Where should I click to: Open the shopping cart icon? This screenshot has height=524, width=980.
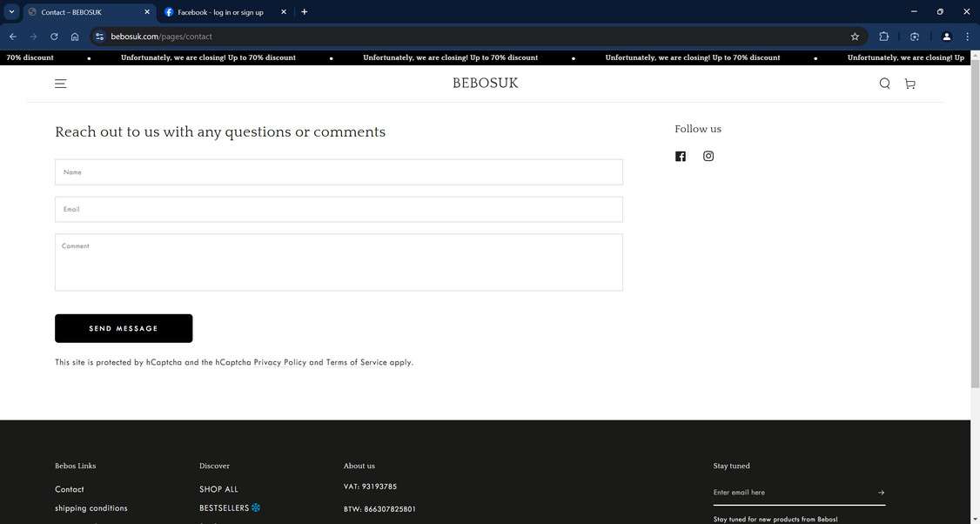[x=910, y=84]
